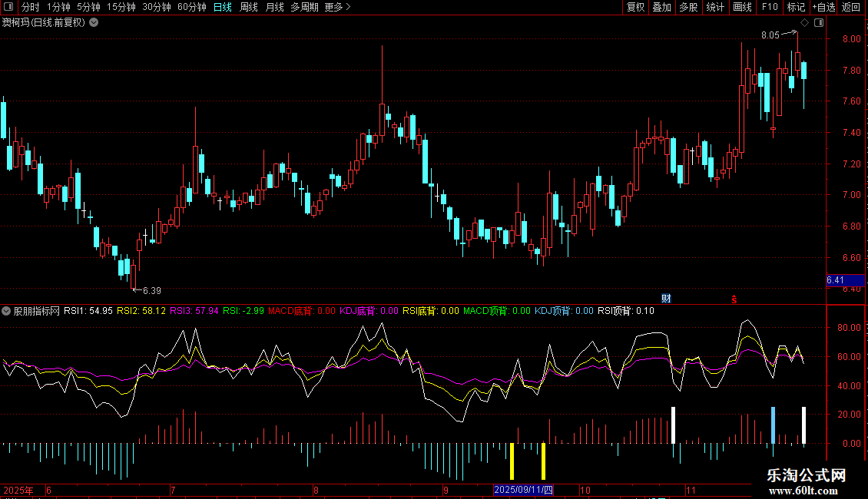This screenshot has width=868, height=499.
Task: Click the 返回 back button
Action: [x=851, y=7]
